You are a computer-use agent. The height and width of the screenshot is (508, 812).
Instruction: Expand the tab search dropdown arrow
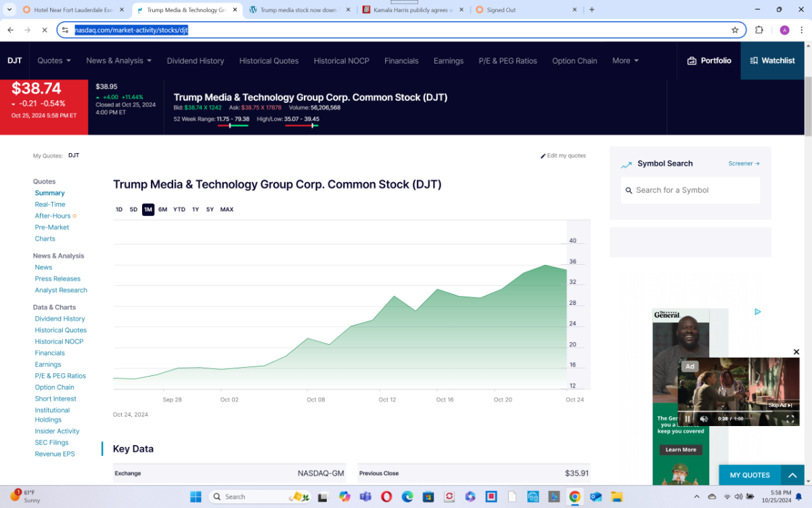point(9,9)
